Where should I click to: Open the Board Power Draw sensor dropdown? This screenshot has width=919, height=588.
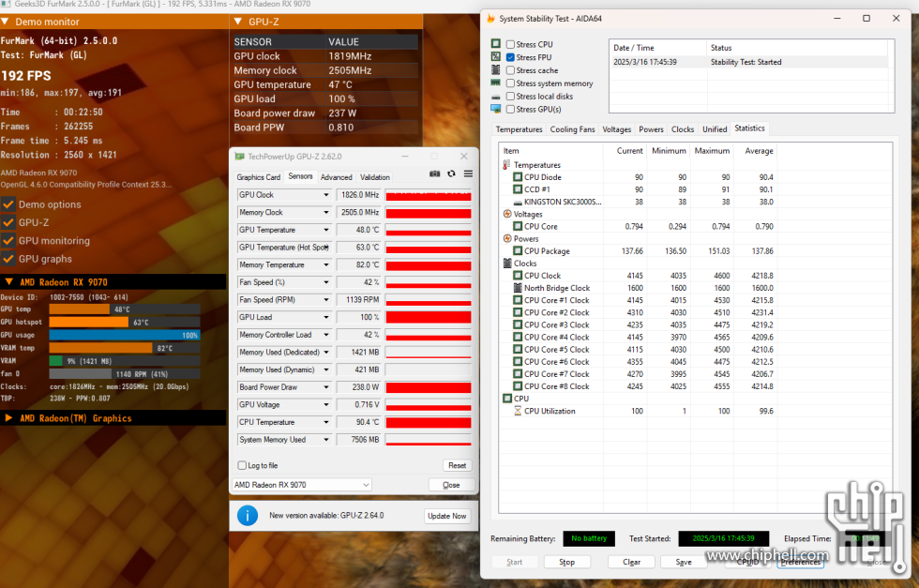coord(326,387)
